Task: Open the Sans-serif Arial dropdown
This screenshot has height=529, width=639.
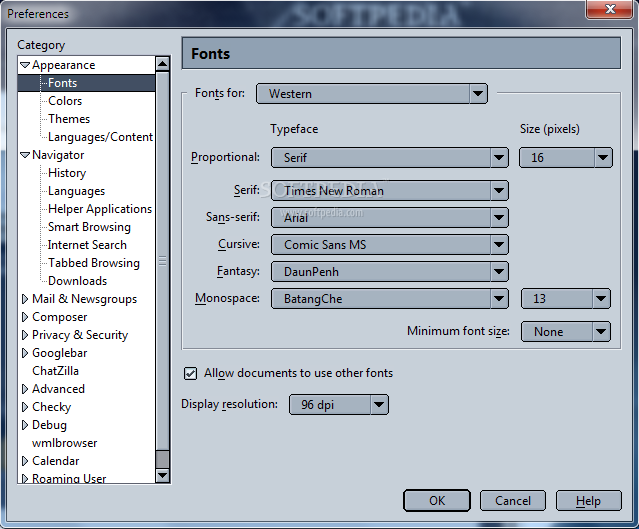Action: coord(390,218)
